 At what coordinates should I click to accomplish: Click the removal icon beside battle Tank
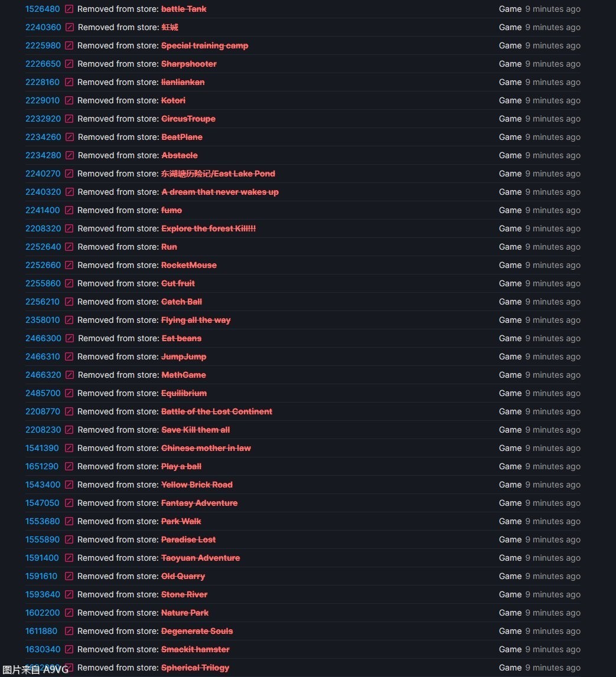pyautogui.click(x=69, y=9)
